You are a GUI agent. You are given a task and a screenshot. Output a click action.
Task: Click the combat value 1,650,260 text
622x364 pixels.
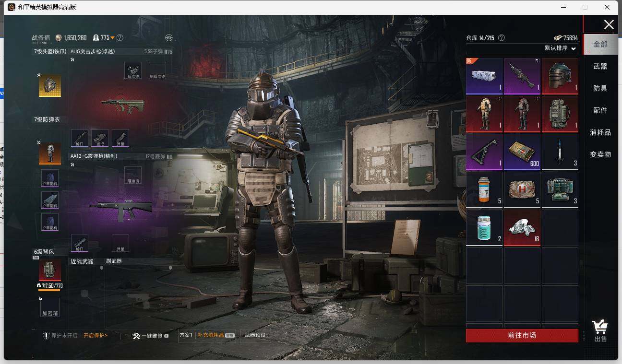point(75,38)
